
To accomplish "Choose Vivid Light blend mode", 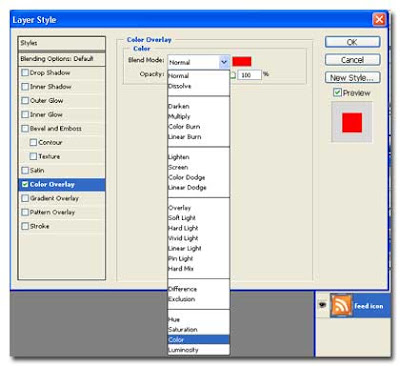I will pyautogui.click(x=199, y=238).
